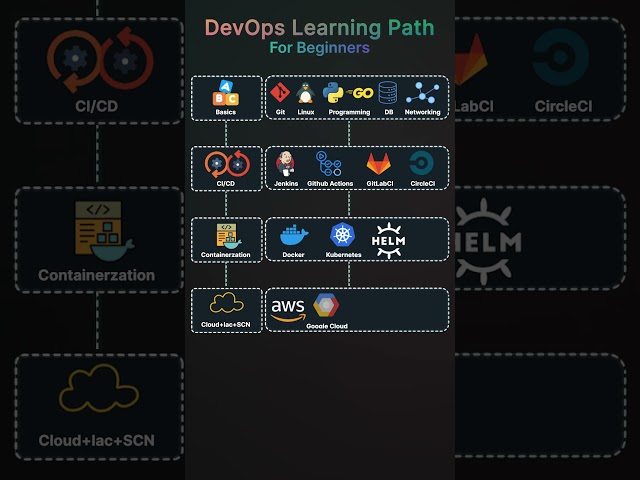Click the "Google Cloud" label text
Viewport: 640px width, 480px height.
[327, 326]
